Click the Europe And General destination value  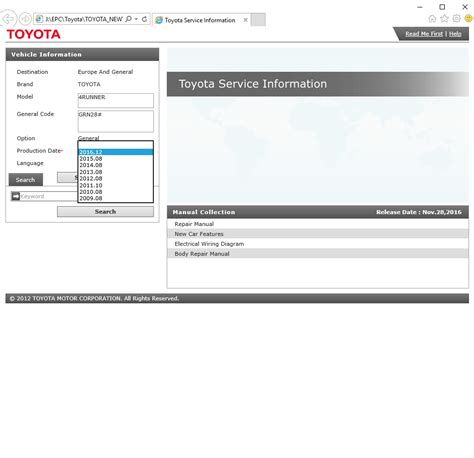105,72
